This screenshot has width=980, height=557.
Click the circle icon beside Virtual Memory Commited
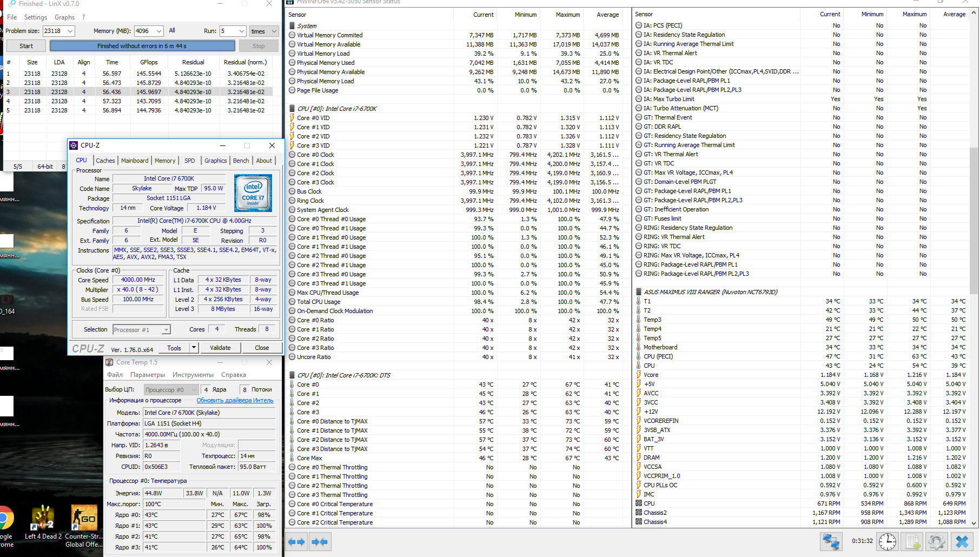coord(292,35)
